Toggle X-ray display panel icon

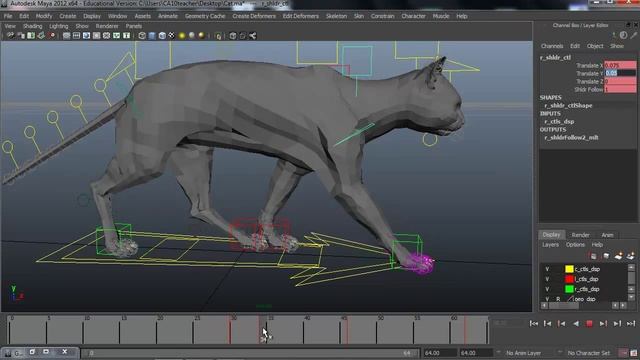click(233, 36)
